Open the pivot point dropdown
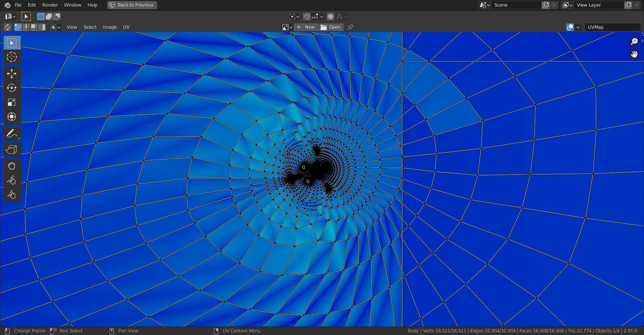The image size is (644, 335). (294, 17)
